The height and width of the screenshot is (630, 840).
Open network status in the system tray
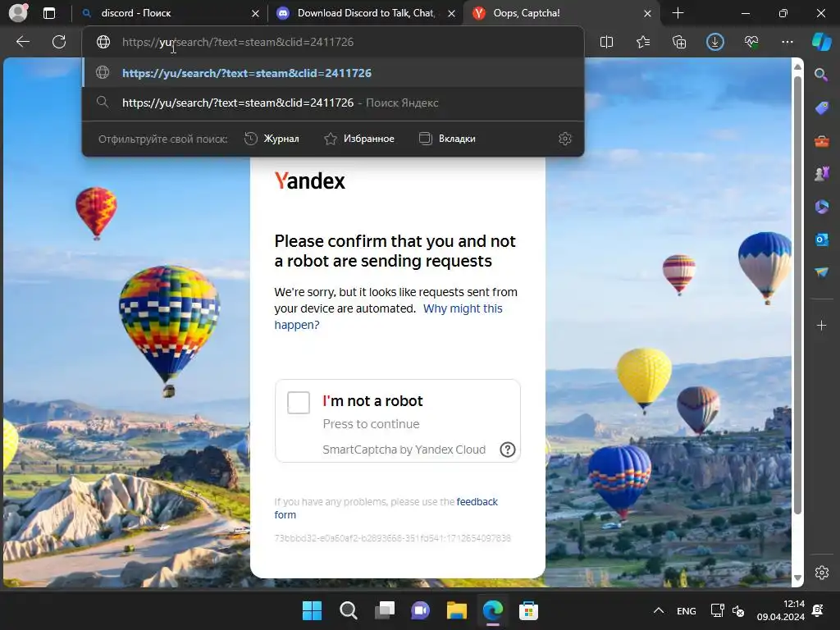717,610
